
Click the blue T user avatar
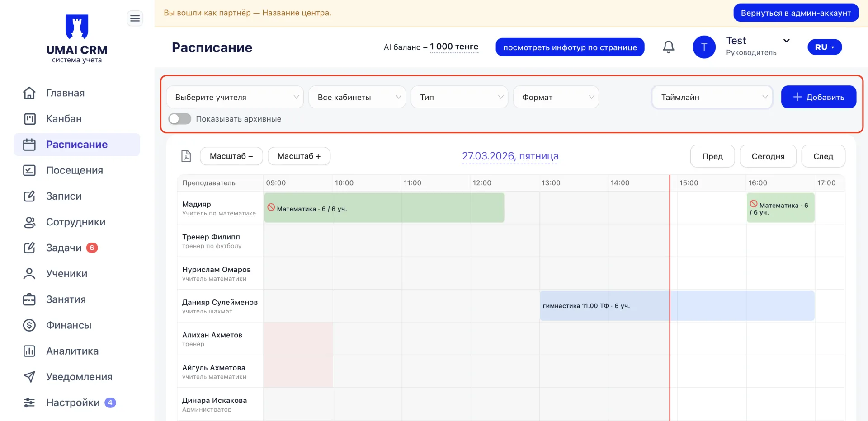pos(704,47)
